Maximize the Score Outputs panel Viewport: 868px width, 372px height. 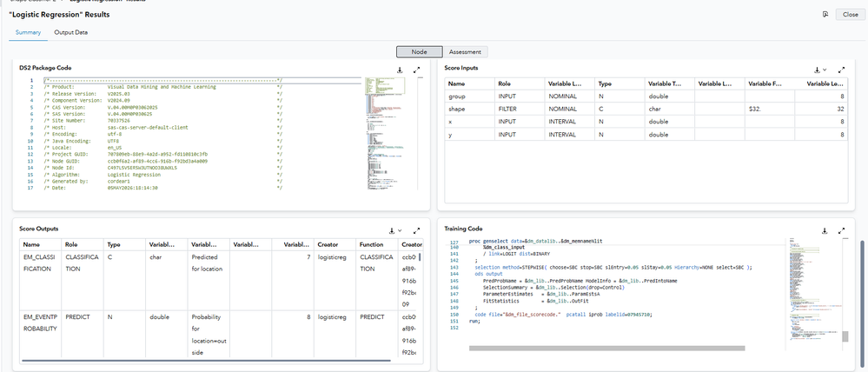pyautogui.click(x=416, y=231)
